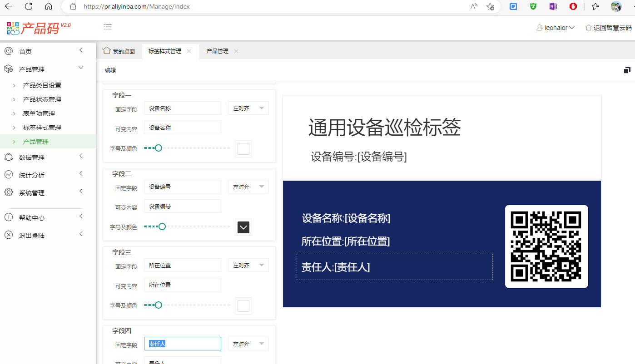Click the 字段一 font size slider handle
Image resolution: width=635 pixels, height=364 pixels.
(x=159, y=148)
